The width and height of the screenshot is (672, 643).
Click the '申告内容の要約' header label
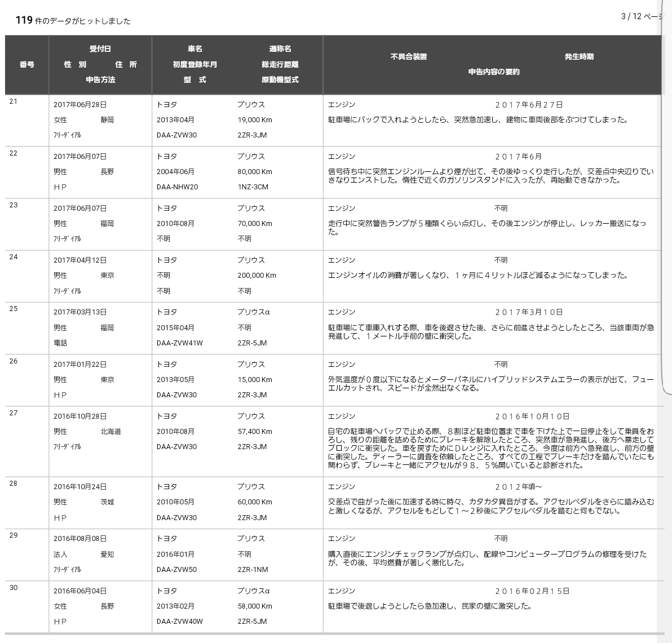494,72
